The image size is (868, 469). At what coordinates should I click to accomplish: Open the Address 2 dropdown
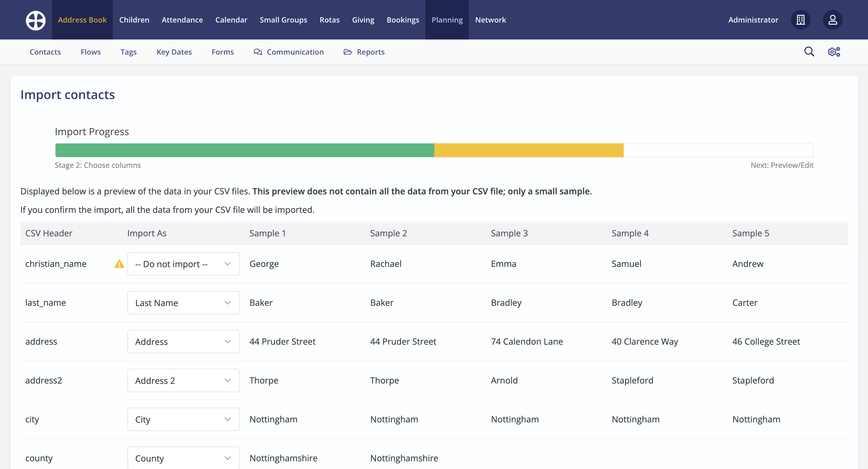point(183,380)
